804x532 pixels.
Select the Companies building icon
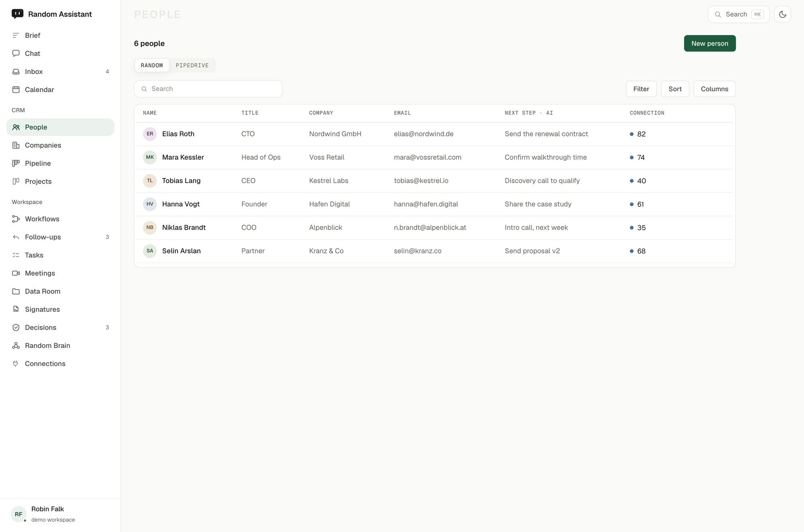click(x=16, y=145)
